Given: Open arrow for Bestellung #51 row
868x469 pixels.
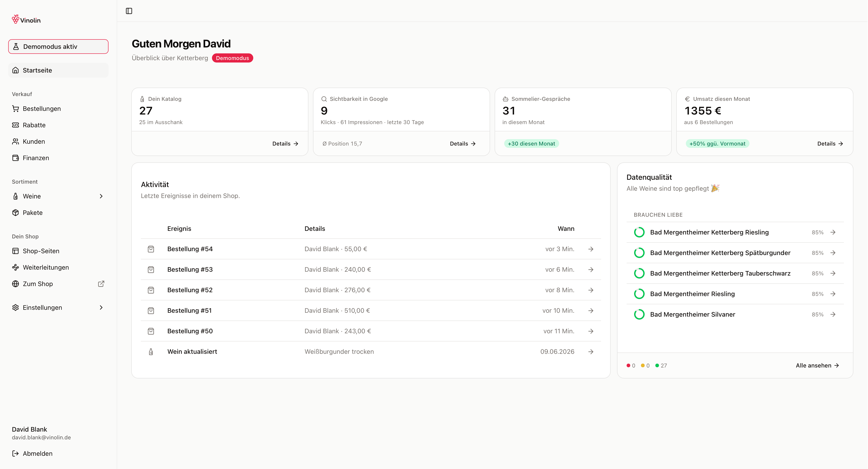Looking at the screenshot, I should [591, 310].
